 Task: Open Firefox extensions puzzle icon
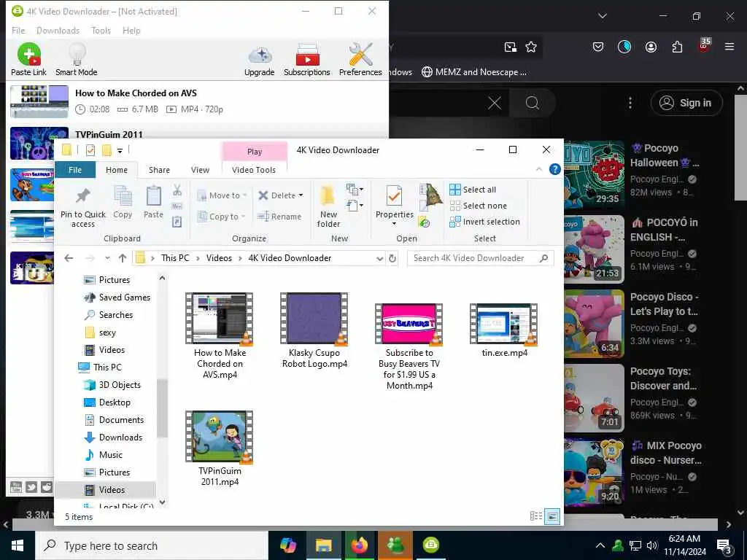677,47
